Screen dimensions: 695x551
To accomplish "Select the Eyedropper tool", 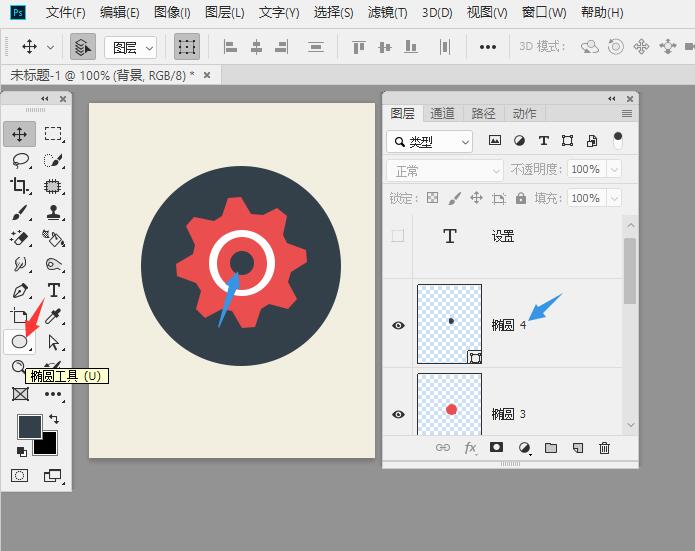I will click(53, 317).
